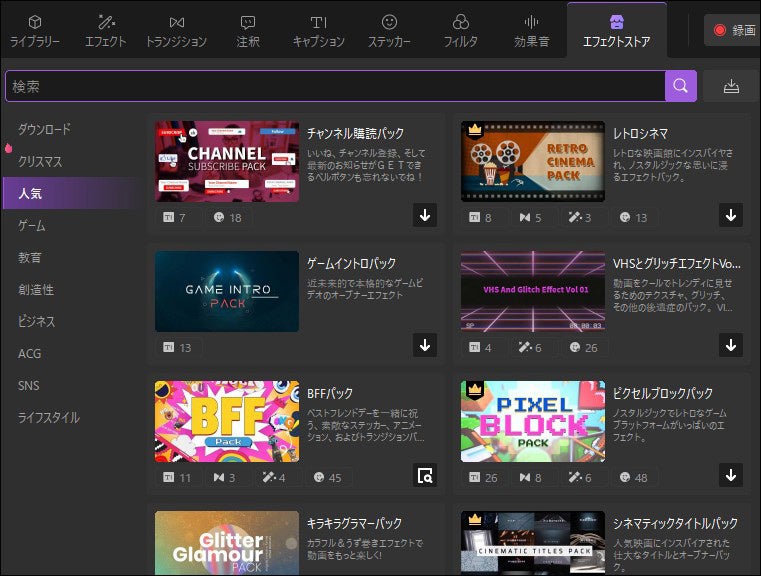Switch to the ステッカー tab

[x=389, y=31]
